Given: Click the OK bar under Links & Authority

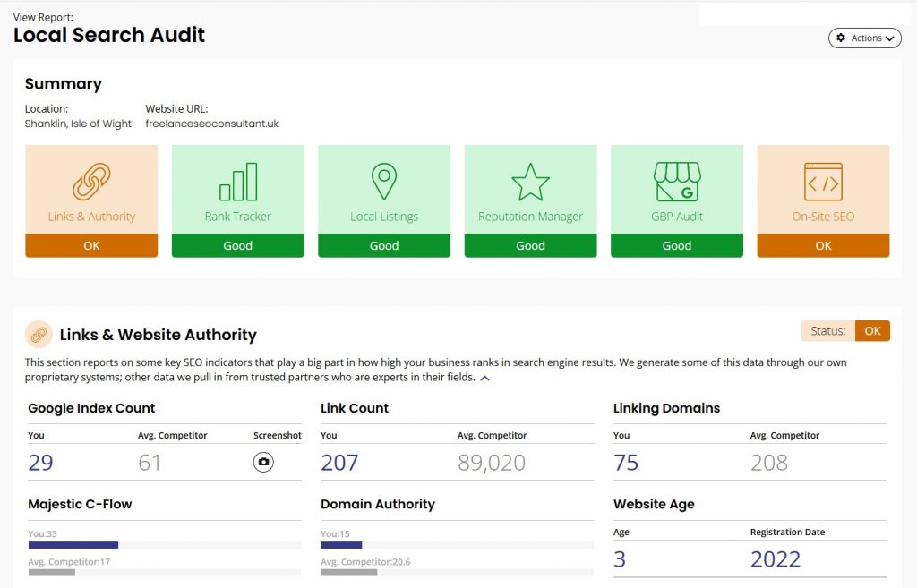Looking at the screenshot, I should click(91, 245).
